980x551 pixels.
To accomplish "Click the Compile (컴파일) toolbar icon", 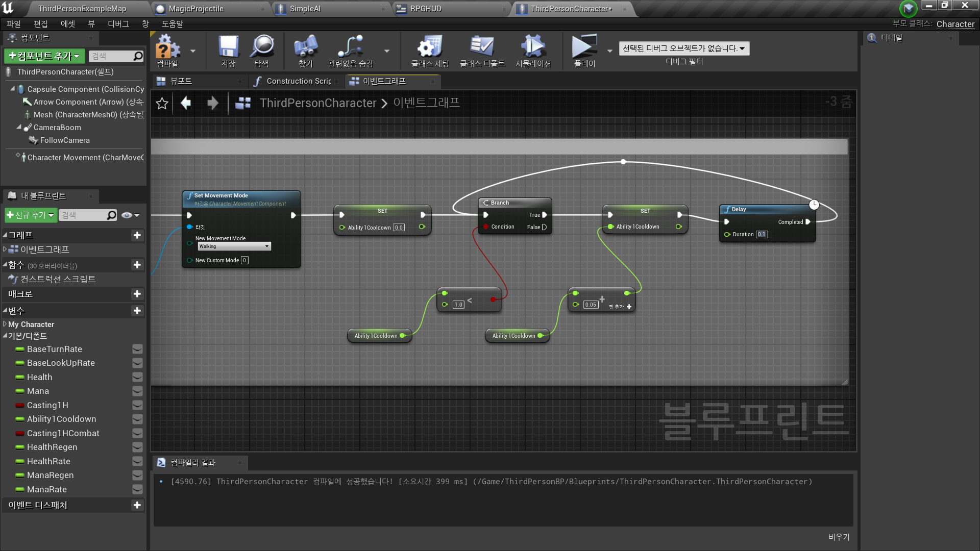I will pyautogui.click(x=167, y=47).
